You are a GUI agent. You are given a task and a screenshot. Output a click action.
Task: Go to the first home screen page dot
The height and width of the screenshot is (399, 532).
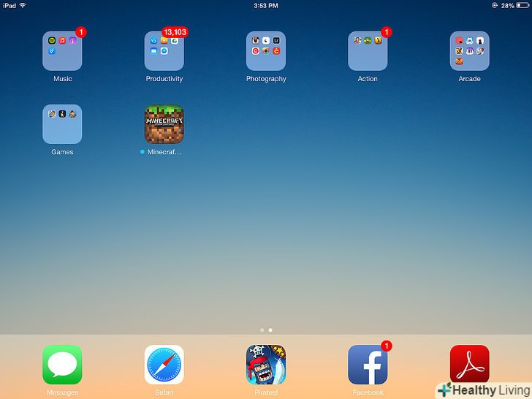pos(262,330)
